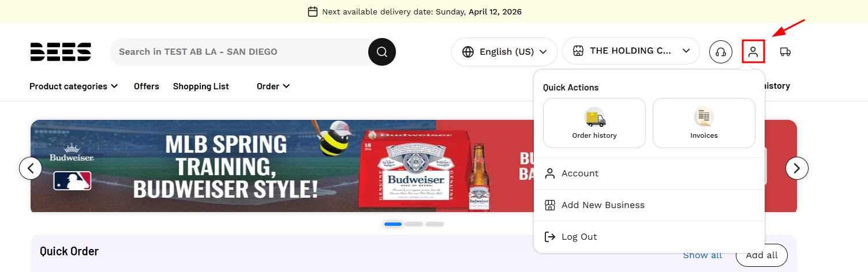Open Shopping List page

coord(201,86)
